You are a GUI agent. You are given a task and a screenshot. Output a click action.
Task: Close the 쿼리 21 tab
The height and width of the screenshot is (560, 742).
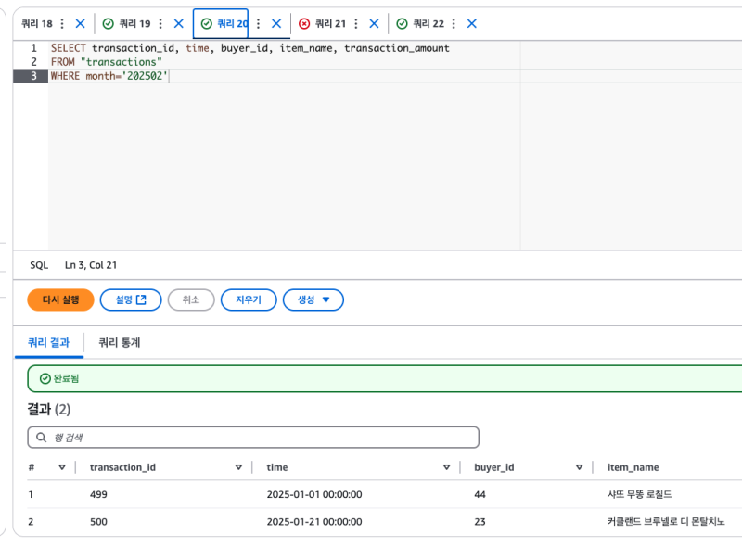pos(374,24)
